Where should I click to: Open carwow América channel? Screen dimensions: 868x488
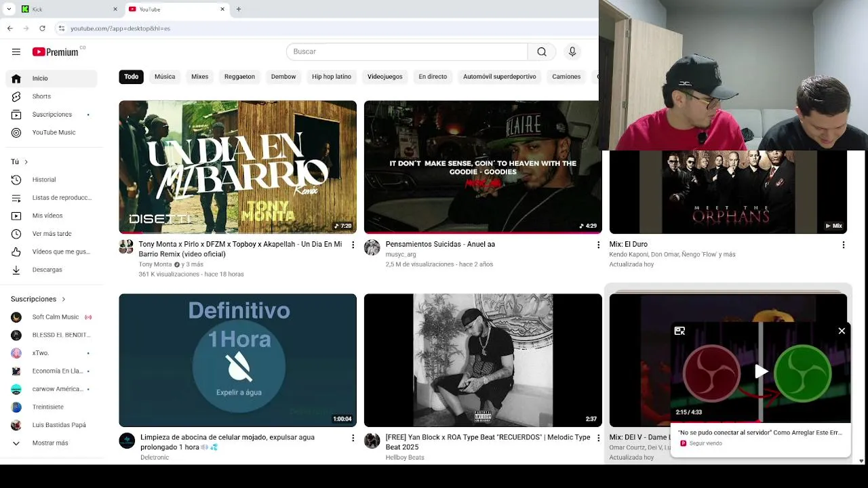click(x=52, y=389)
